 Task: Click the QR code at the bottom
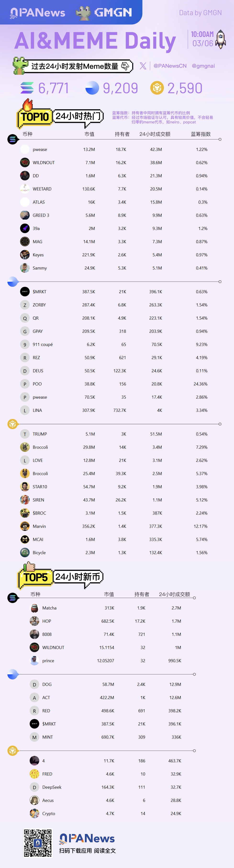(38, 843)
